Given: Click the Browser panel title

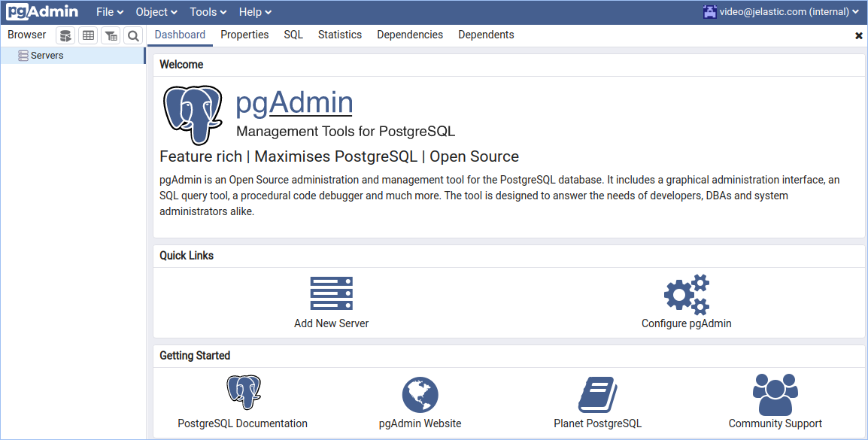Looking at the screenshot, I should click(26, 35).
